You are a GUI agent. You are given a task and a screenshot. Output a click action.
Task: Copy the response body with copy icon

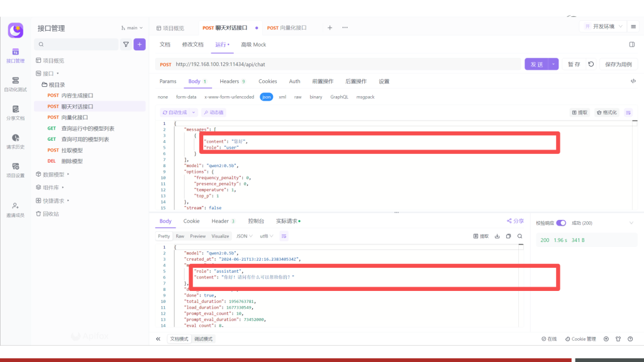point(508,236)
